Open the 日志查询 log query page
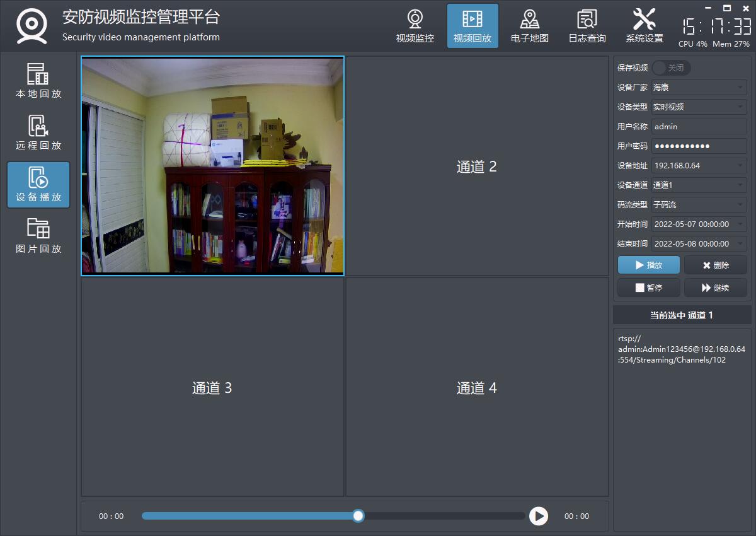Viewport: 756px width, 536px height. pos(587,26)
